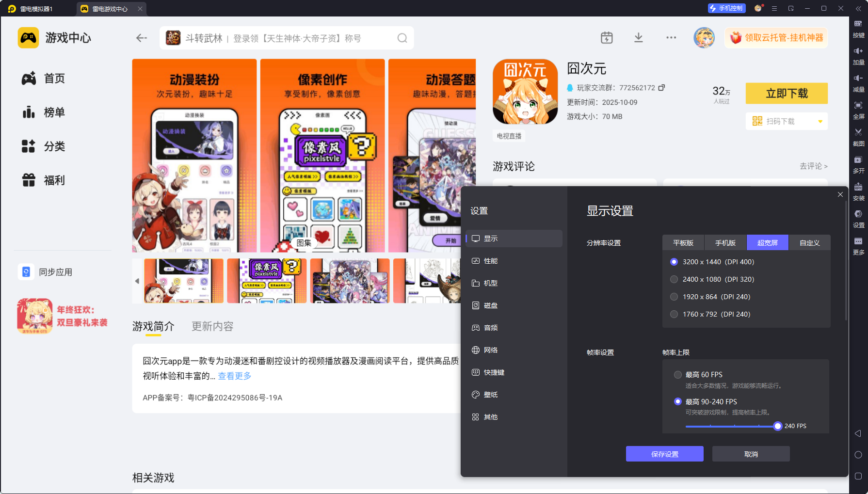This screenshot has width=868, height=494.
Task: Switch to the 游戏简介 tab
Action: 153,326
